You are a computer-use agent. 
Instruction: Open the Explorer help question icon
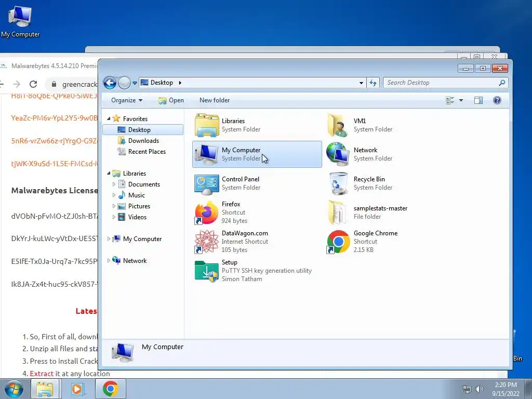pos(497,100)
